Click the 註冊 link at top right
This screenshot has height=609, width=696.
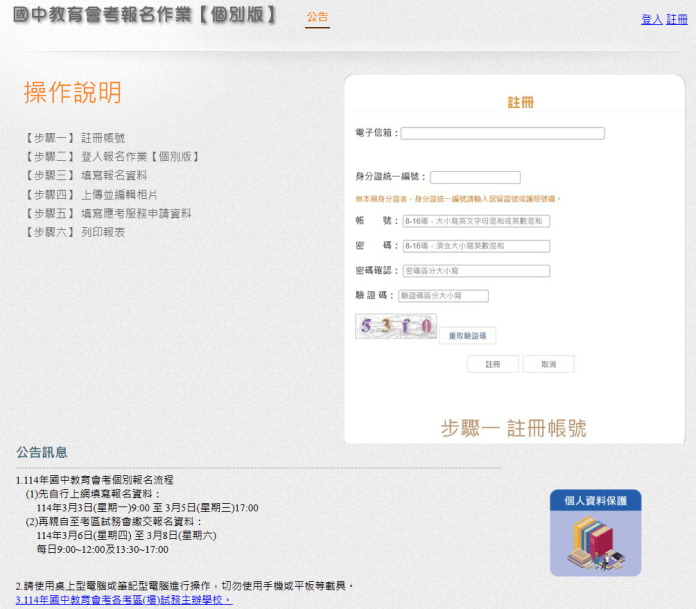[676, 20]
